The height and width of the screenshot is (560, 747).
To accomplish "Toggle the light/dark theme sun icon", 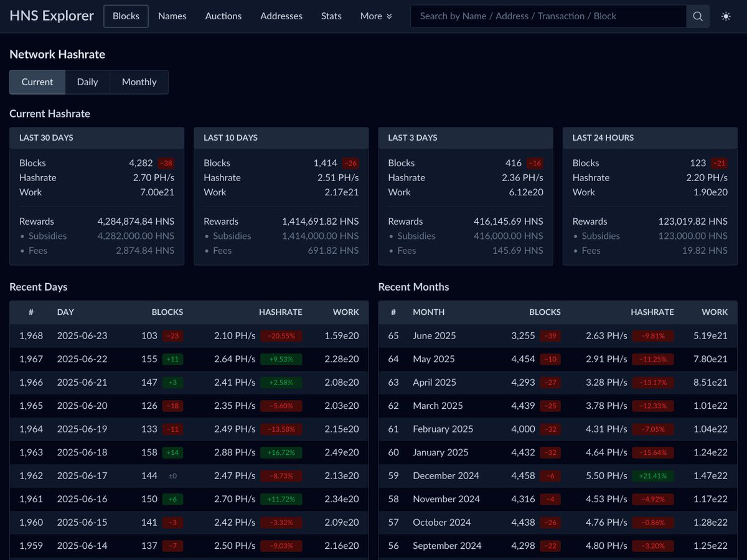I will point(726,16).
